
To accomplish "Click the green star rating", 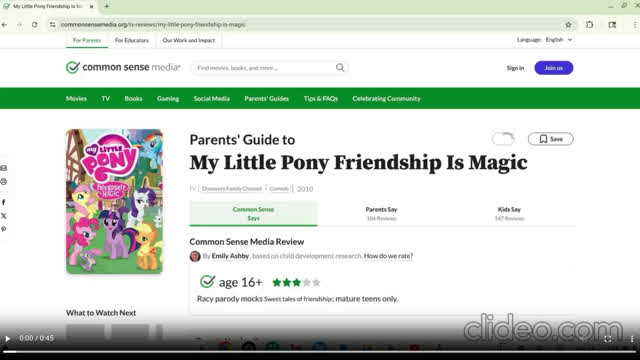I will (x=296, y=282).
